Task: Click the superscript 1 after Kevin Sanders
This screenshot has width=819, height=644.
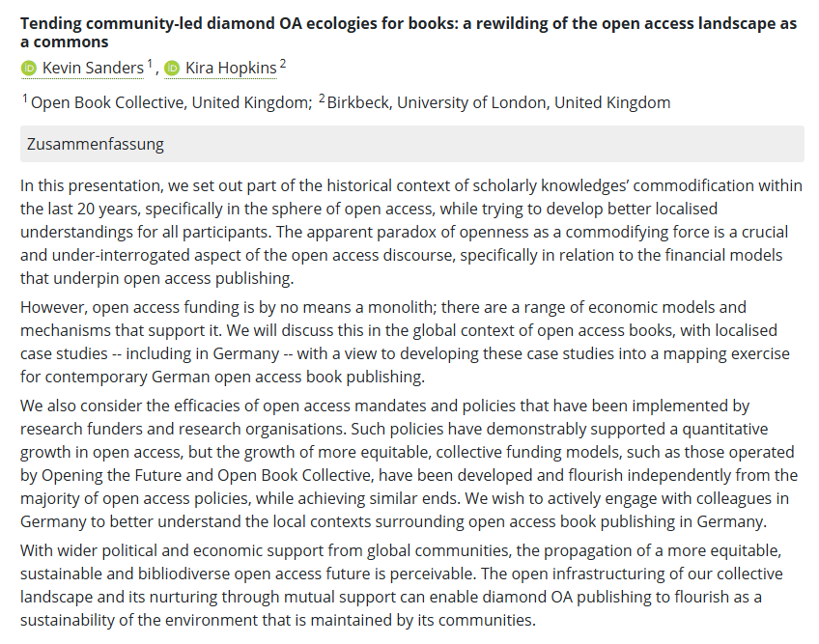Action: 151,65
